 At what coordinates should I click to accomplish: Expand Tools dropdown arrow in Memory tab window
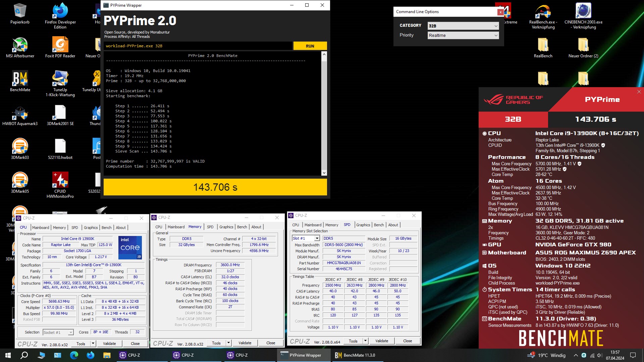(228, 343)
